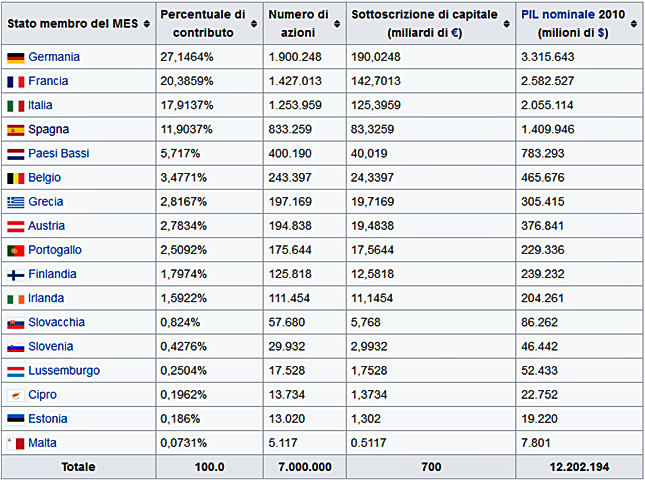Sort by Sottoscrizione di capitale arrows

(x=507, y=24)
